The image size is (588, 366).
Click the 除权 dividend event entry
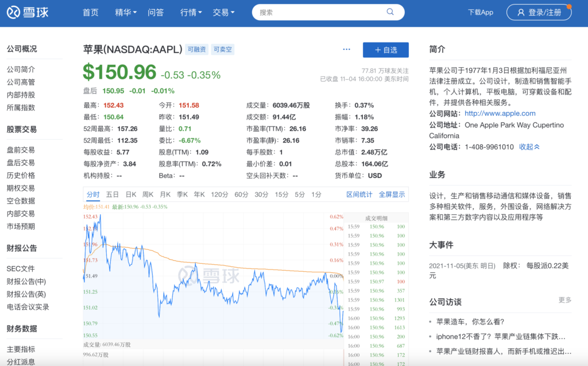click(500, 271)
